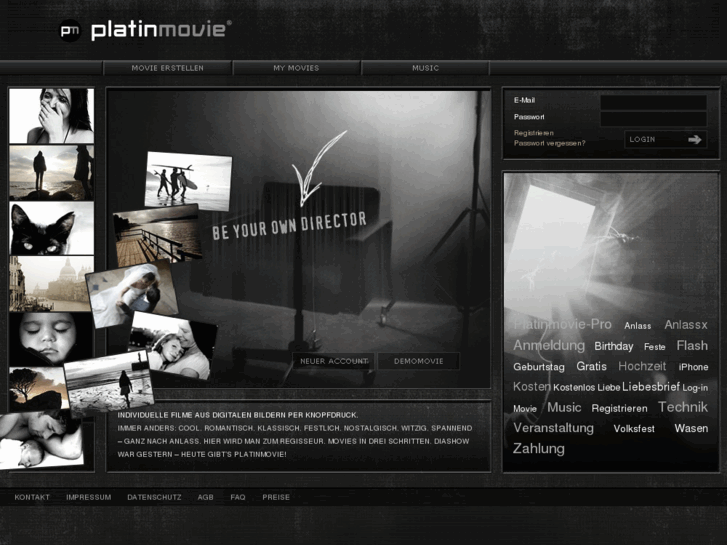Viewport: 727px width, 545px height.
Task: Select the silhouettes at sunset thumbnail
Action: (51, 173)
